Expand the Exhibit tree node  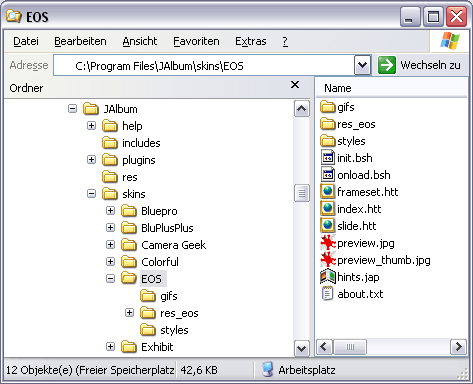click(x=110, y=347)
